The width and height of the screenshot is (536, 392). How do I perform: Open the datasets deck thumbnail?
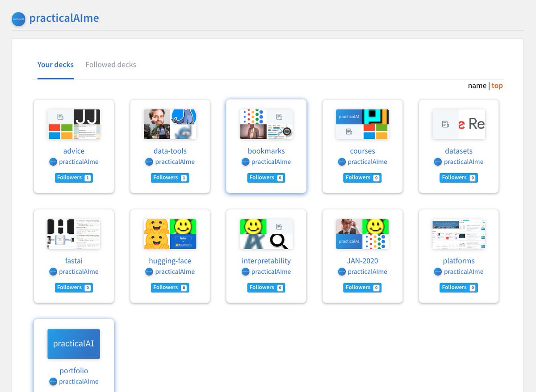point(459,124)
